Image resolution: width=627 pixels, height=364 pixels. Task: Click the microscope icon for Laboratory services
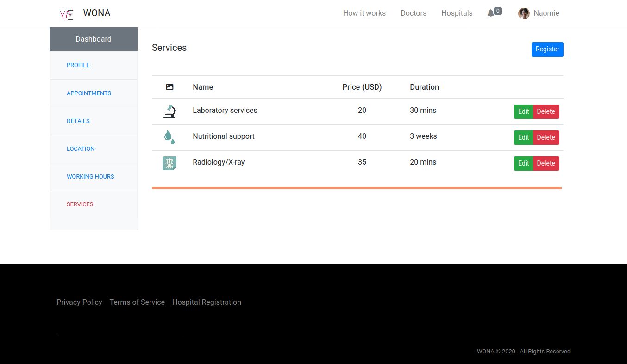click(169, 111)
